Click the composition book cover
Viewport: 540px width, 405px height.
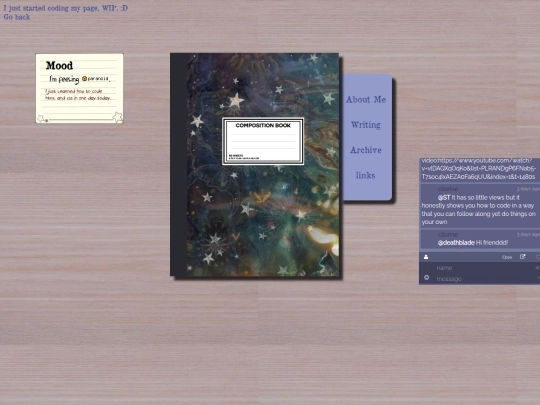255,165
